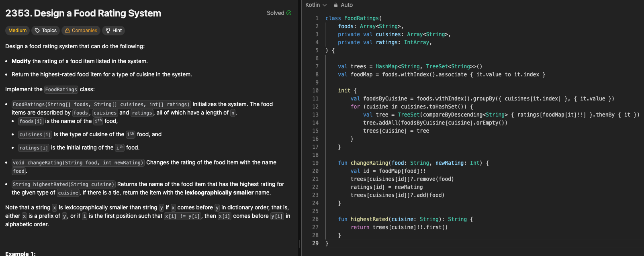Viewport: 644px width, 256px height.
Task: Click the problem title heading
Action: [83, 13]
